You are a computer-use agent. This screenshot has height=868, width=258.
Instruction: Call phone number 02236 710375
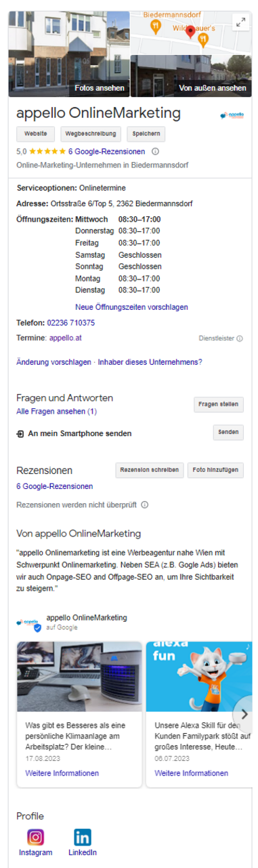pyautogui.click(x=71, y=323)
